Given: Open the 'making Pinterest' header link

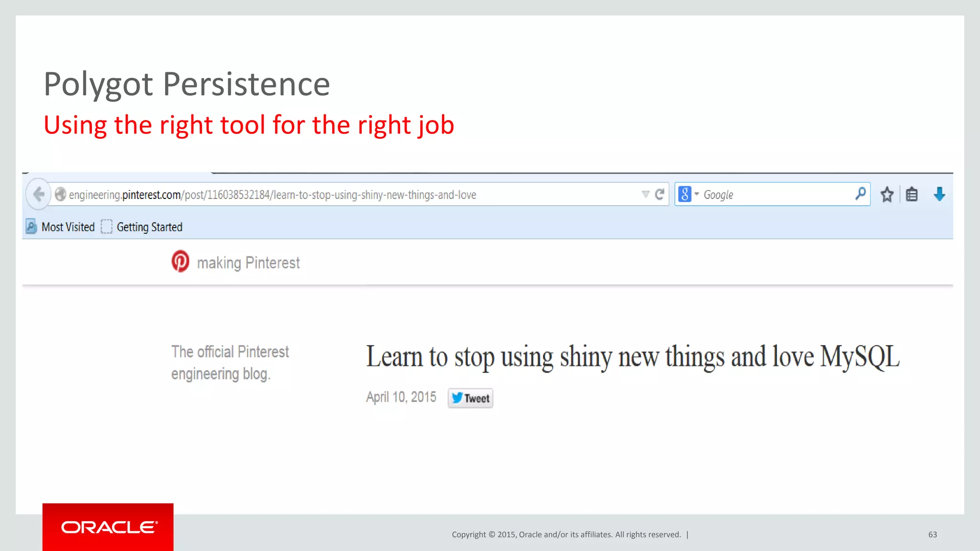Looking at the screenshot, I should (x=248, y=263).
